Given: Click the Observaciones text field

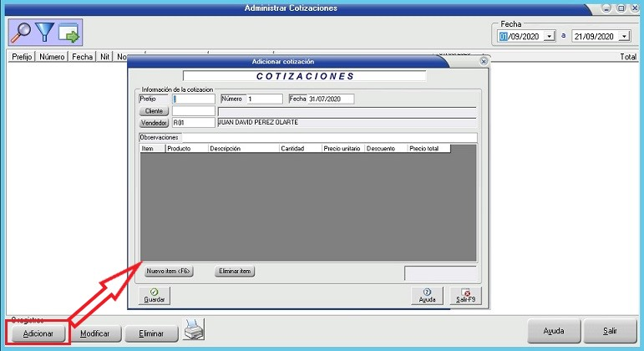Looking at the screenshot, I should click(x=327, y=137).
